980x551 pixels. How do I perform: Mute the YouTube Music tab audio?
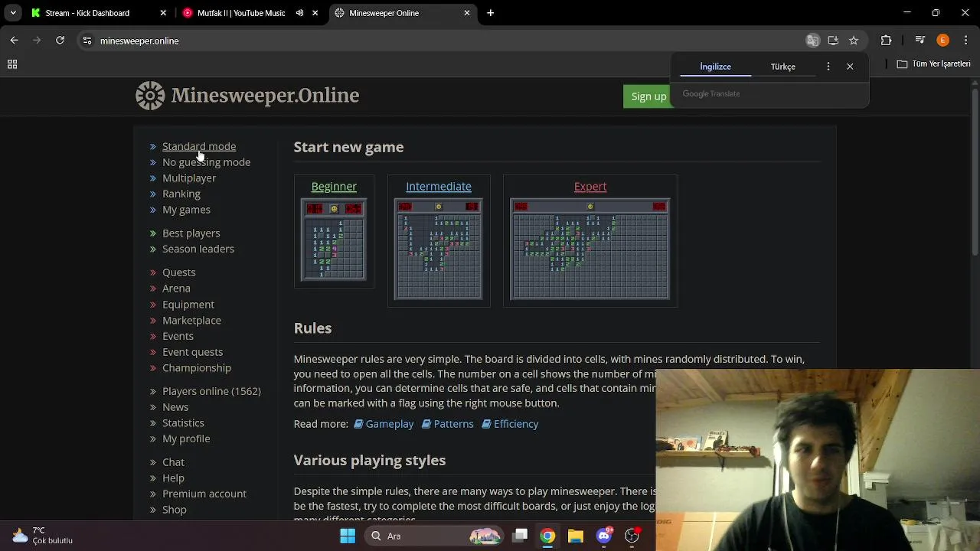[x=299, y=13]
